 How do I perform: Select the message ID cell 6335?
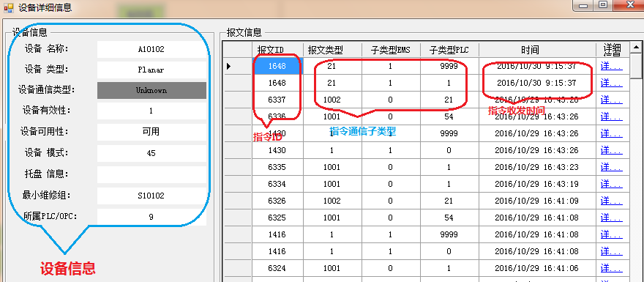(x=277, y=167)
